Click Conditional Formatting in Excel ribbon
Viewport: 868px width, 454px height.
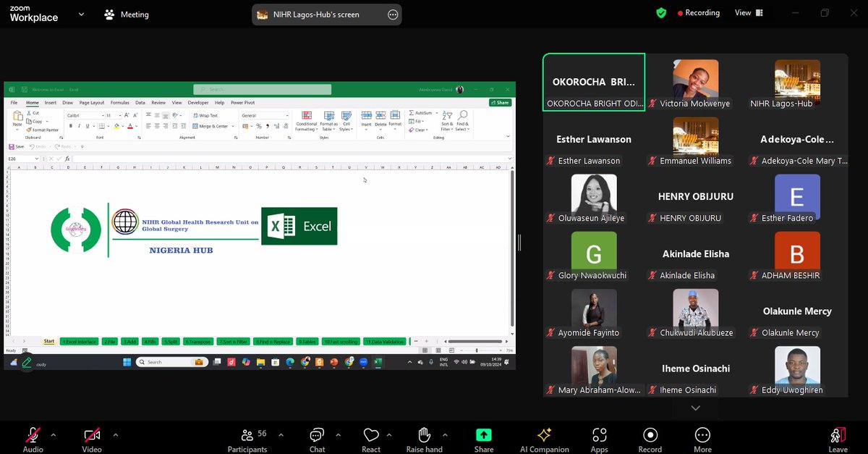coord(306,120)
